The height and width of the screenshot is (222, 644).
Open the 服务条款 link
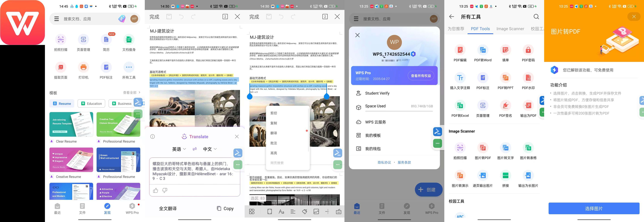point(404,162)
